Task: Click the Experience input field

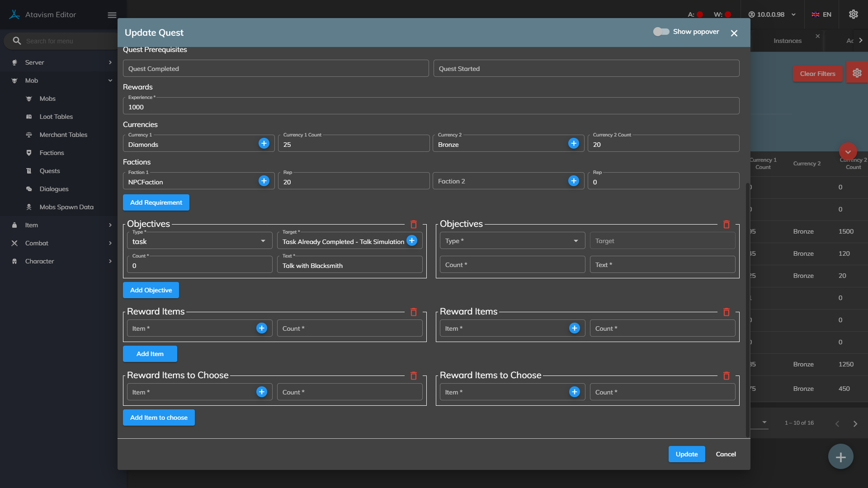Action: click(x=430, y=107)
